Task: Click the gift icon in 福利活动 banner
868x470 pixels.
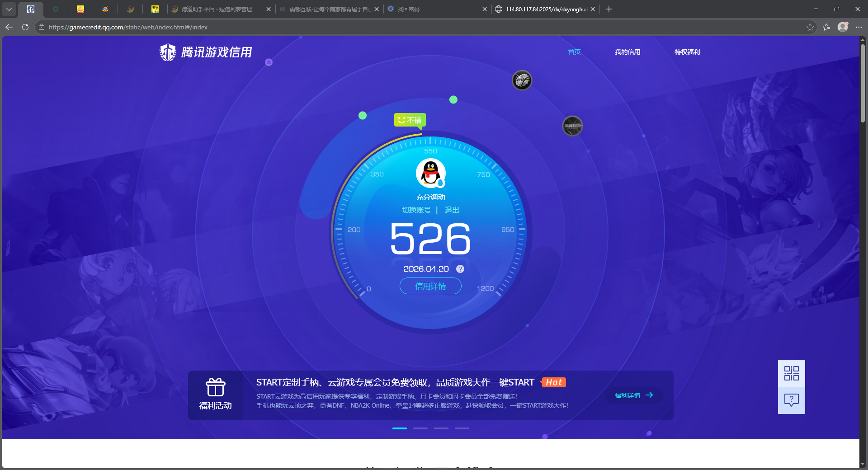Action: [x=216, y=388]
